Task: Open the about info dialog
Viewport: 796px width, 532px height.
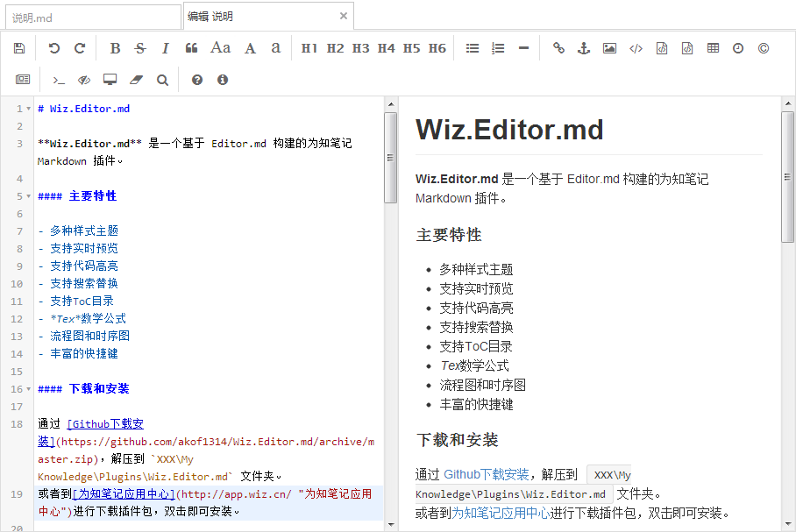Action: pyautogui.click(x=223, y=80)
